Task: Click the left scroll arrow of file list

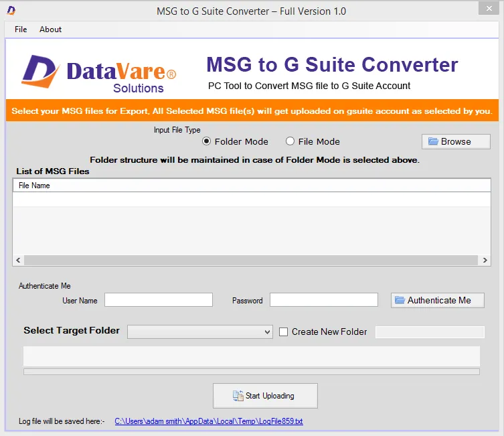Action: pos(18,260)
